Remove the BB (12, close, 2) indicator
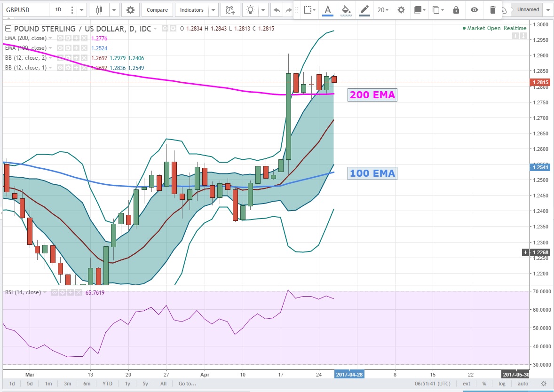 point(83,58)
